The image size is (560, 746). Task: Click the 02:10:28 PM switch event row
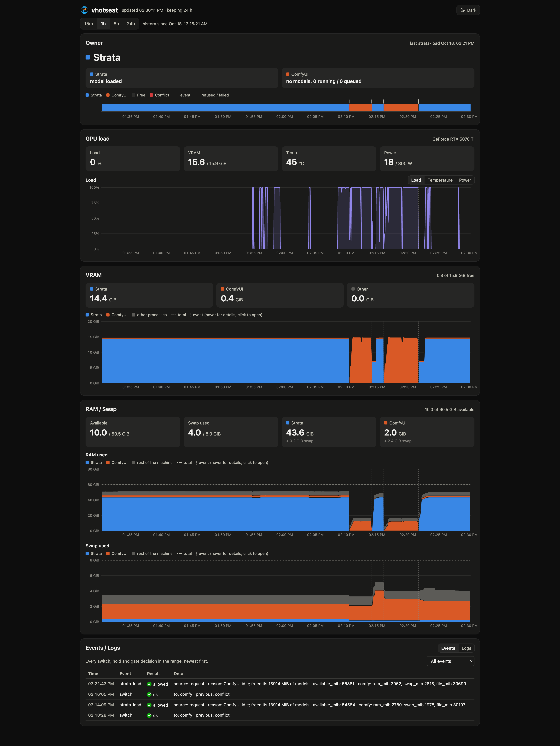[x=280, y=715]
